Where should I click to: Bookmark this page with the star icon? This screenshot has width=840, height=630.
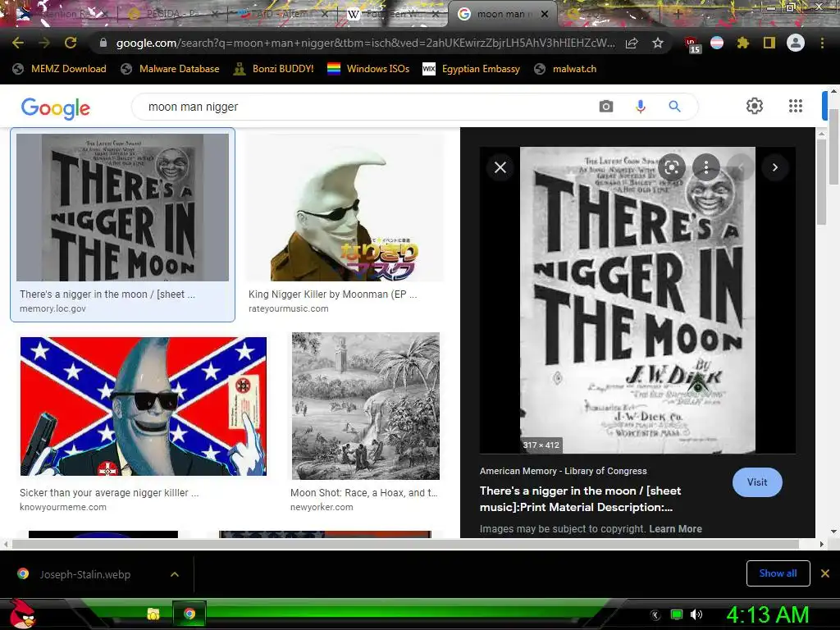[658, 43]
